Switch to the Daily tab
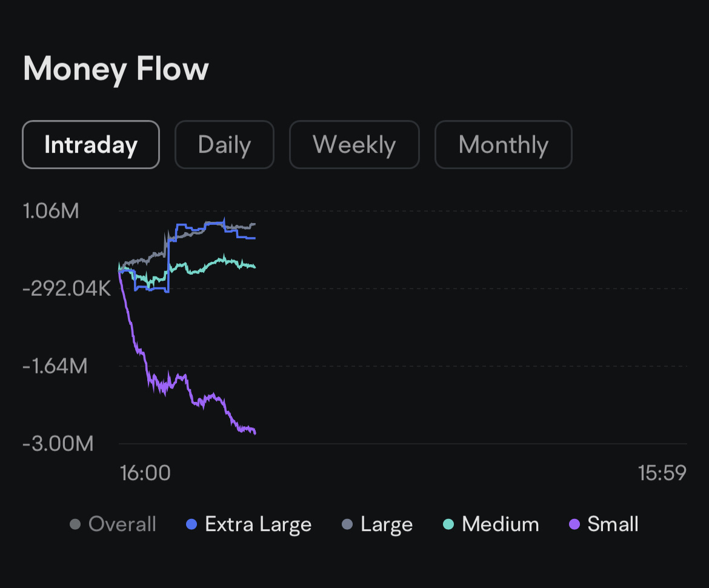This screenshot has width=709, height=588. pyautogui.click(x=224, y=144)
